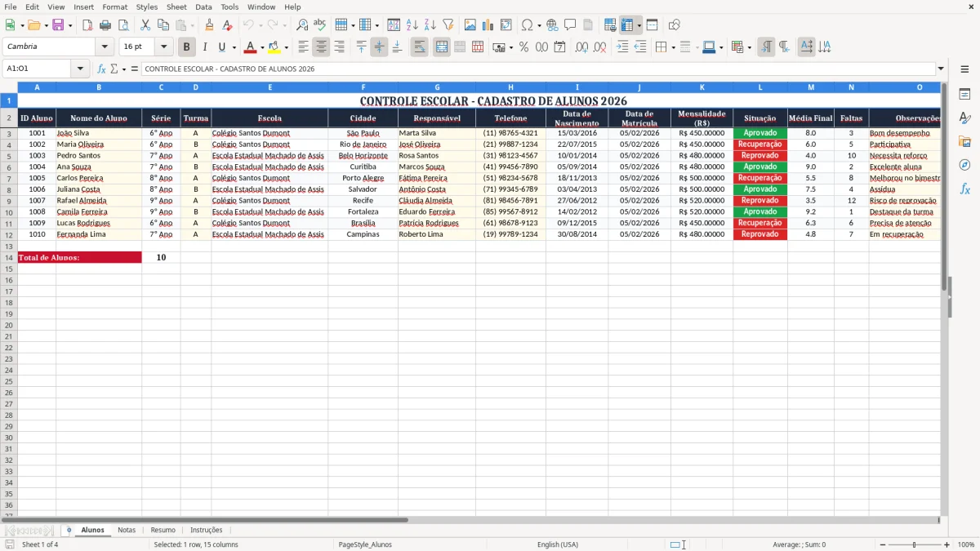Click zoom out minus button

883,544
